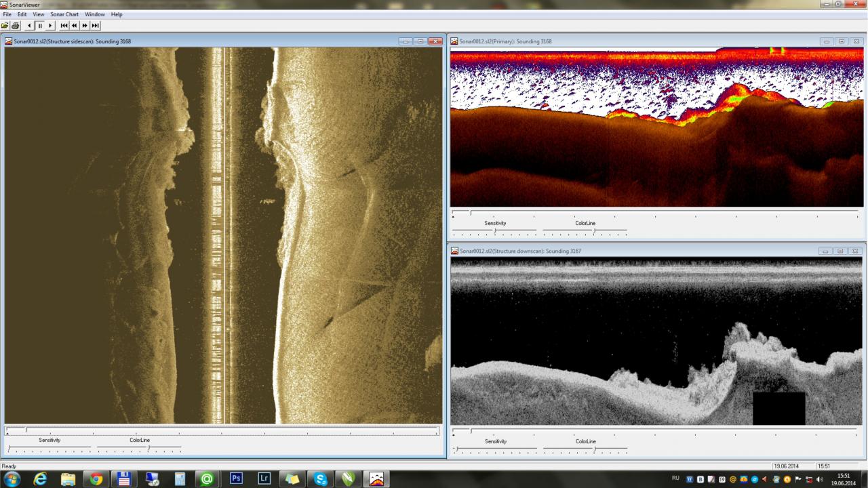Image resolution: width=868 pixels, height=488 pixels.
Task: Open the Sonar Chart menu
Action: point(64,14)
